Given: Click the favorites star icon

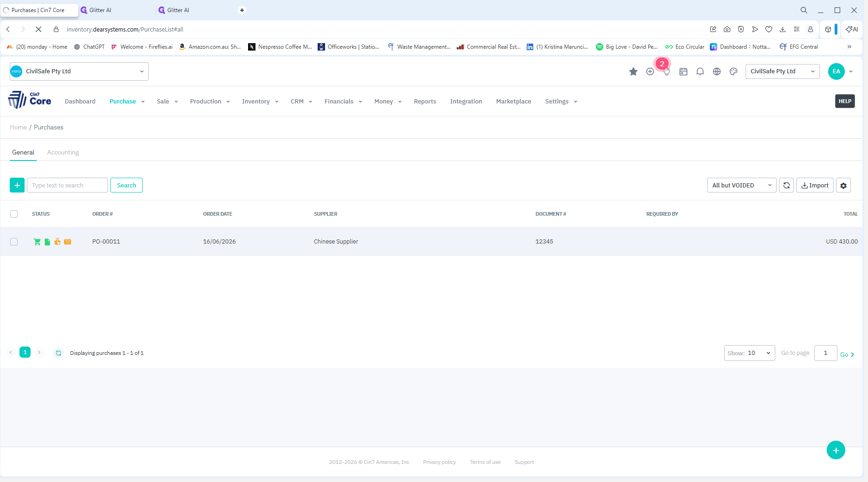Looking at the screenshot, I should tap(633, 71).
